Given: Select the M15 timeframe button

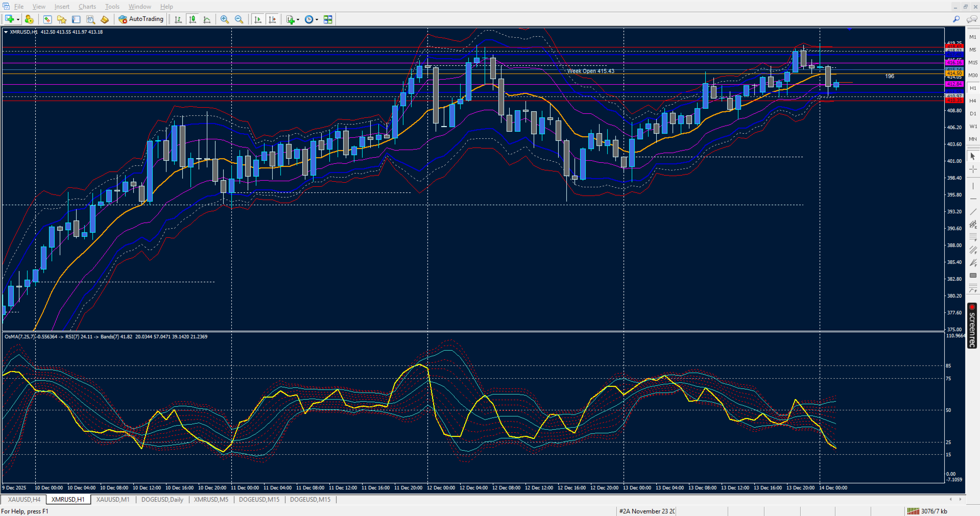Looking at the screenshot, I should [x=973, y=62].
